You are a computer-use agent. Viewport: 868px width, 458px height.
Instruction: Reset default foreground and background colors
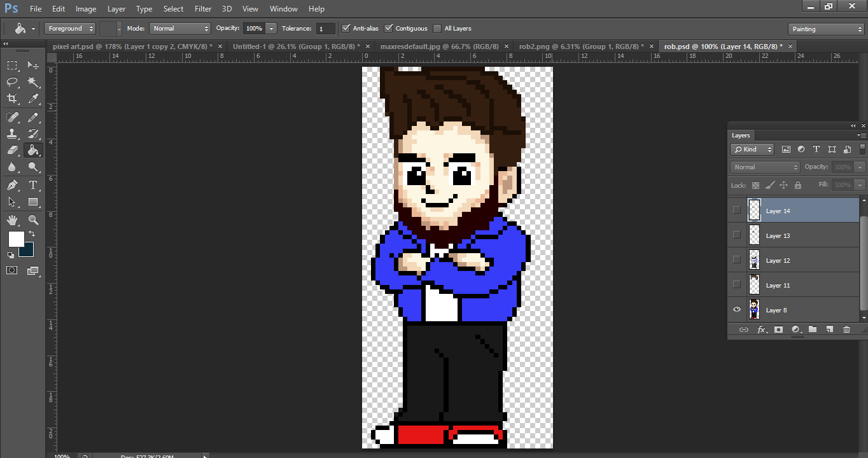[10, 254]
